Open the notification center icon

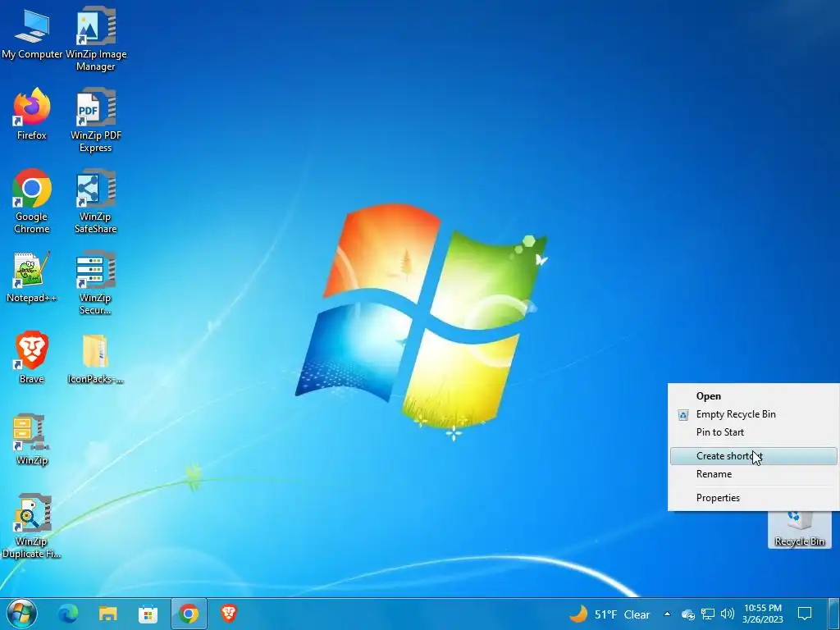coord(805,614)
